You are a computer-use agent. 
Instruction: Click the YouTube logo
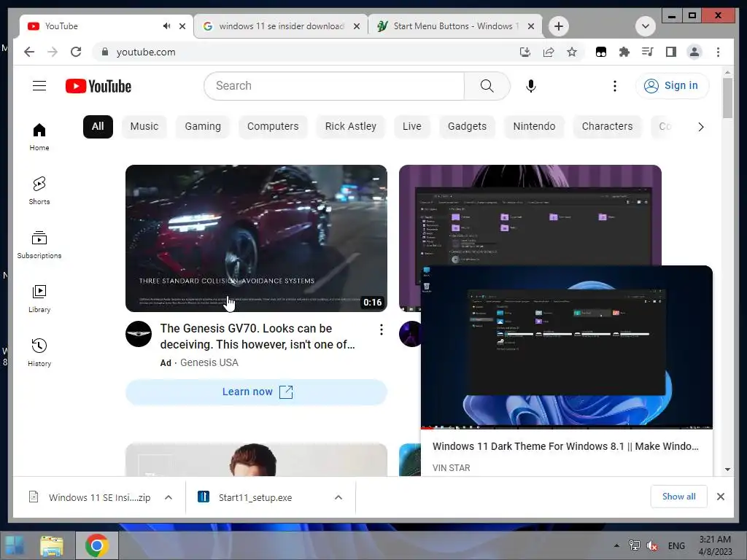(98, 86)
